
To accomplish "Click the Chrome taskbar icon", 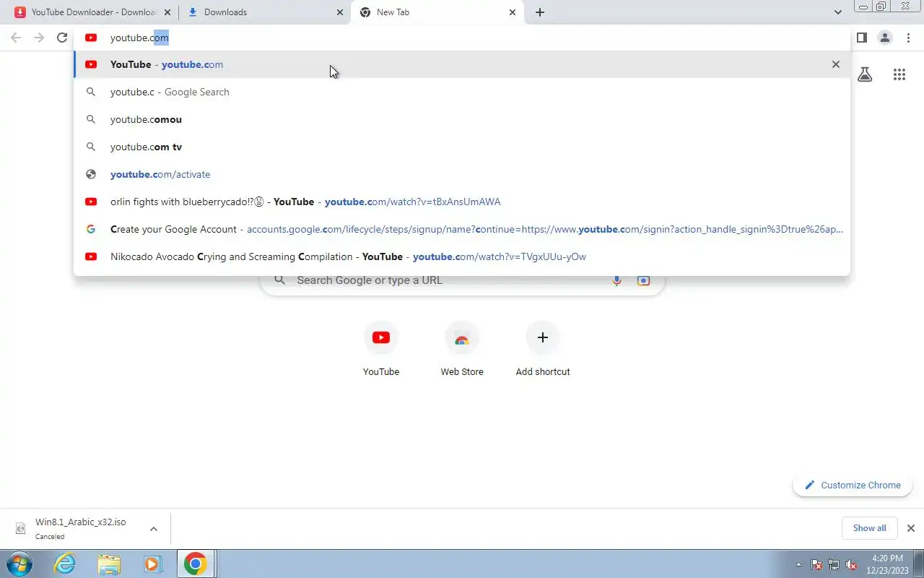I will 195,564.
